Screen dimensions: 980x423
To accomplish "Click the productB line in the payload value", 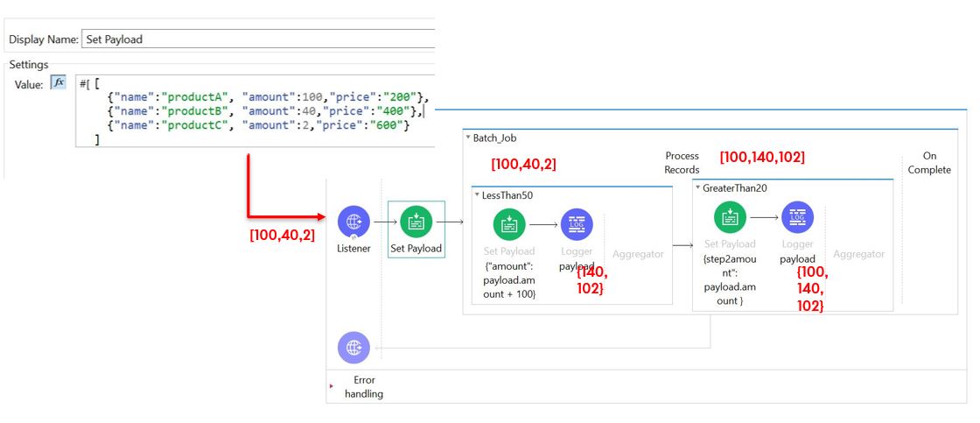I will tap(262, 111).
